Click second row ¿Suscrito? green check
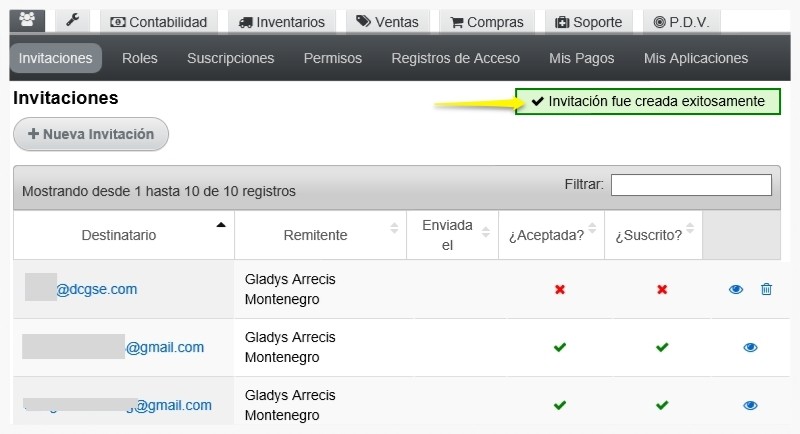 coord(662,347)
